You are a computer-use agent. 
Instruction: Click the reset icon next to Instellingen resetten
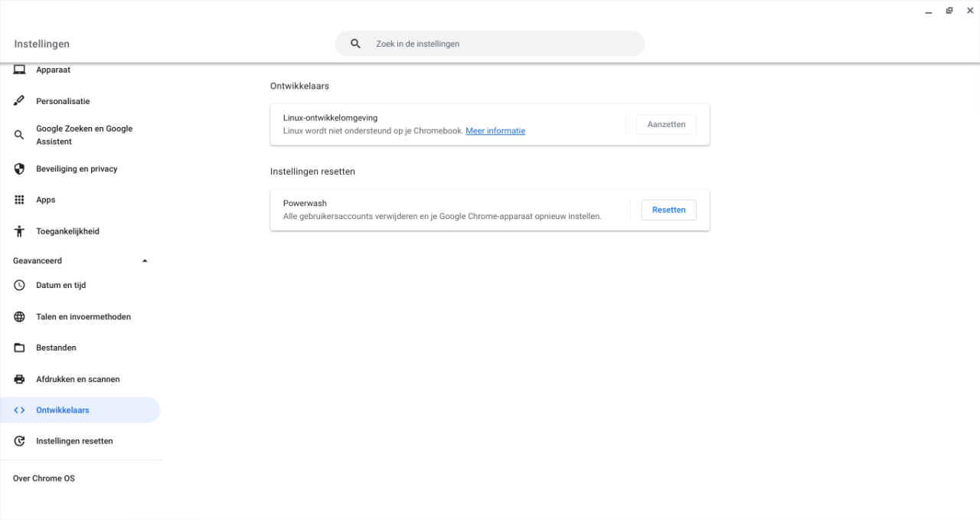tap(19, 440)
